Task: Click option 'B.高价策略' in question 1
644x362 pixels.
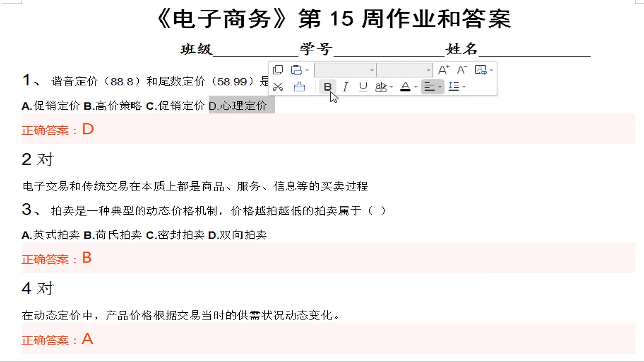Action: point(113,106)
